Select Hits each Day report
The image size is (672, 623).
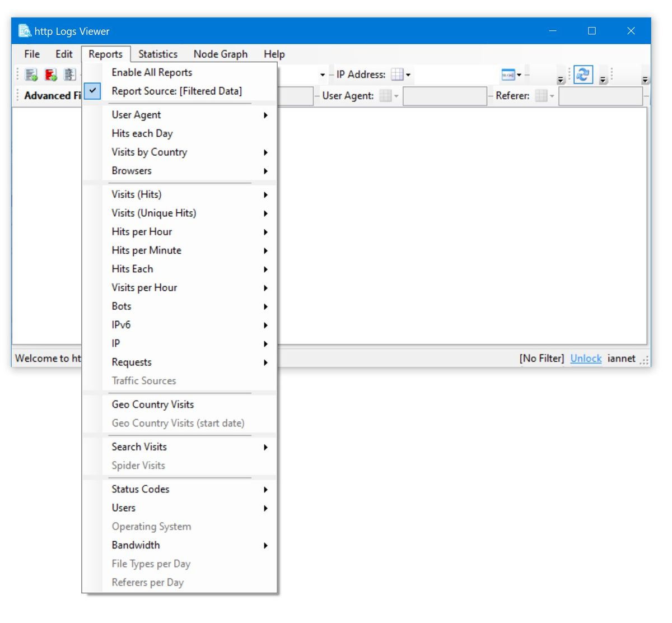point(142,133)
